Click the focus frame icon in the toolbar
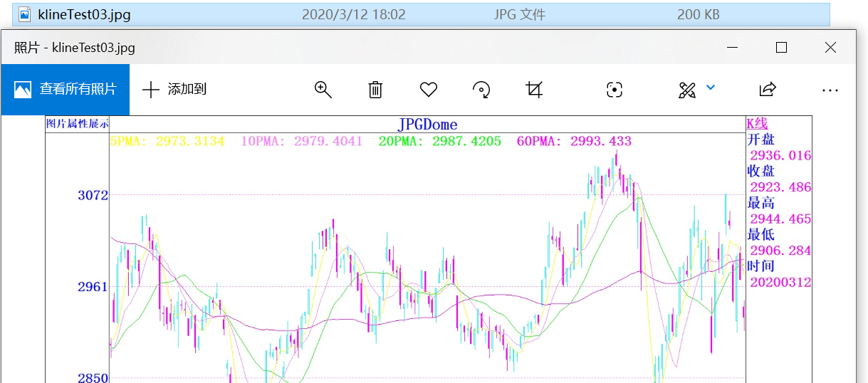 coord(614,90)
